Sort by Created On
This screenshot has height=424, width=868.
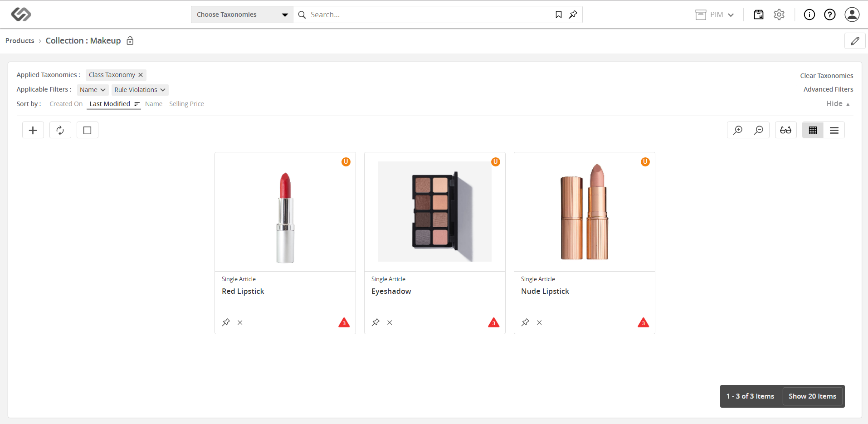pyautogui.click(x=66, y=104)
